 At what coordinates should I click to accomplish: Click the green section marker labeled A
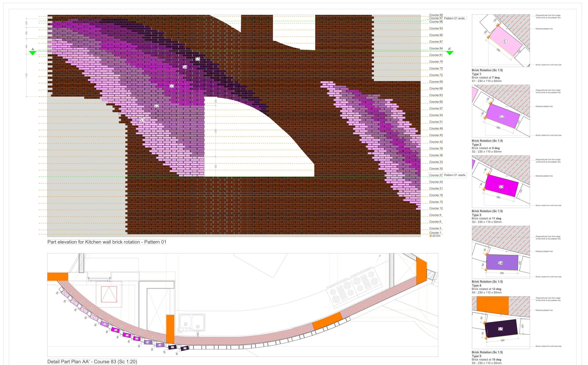pos(32,52)
